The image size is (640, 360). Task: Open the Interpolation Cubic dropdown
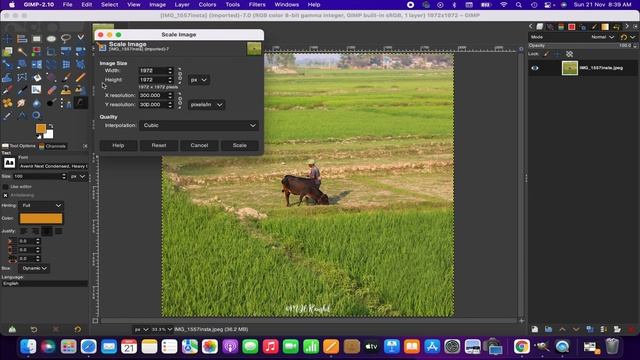pos(199,125)
